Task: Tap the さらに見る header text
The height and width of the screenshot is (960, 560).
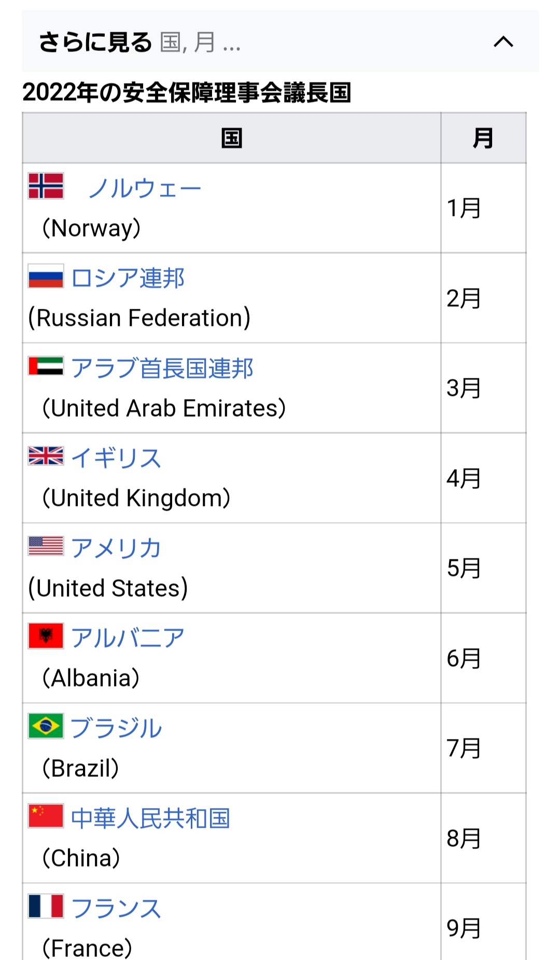Action: (x=95, y=42)
